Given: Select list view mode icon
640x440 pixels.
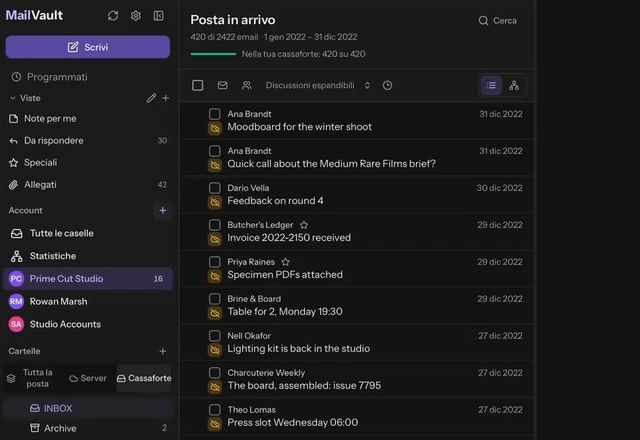Looking at the screenshot, I should (x=491, y=85).
